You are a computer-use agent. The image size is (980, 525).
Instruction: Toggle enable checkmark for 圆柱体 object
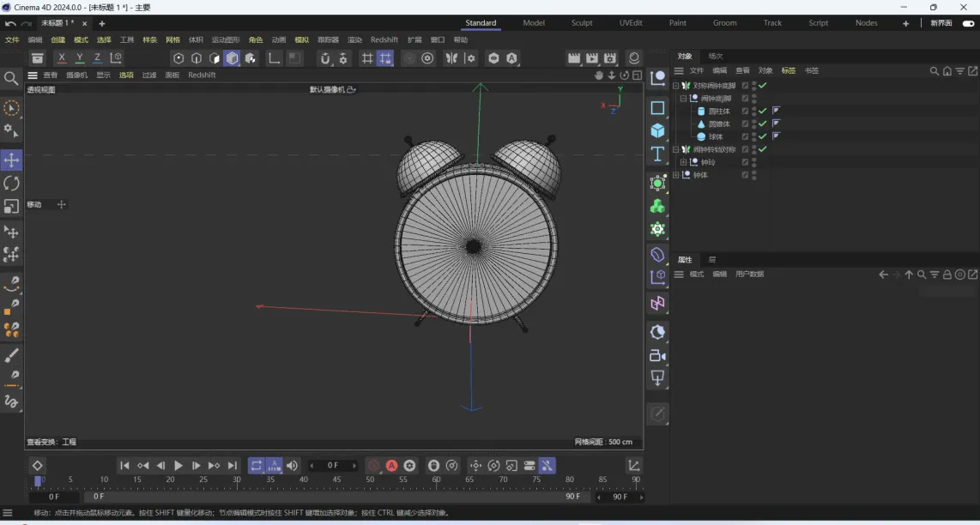point(762,112)
